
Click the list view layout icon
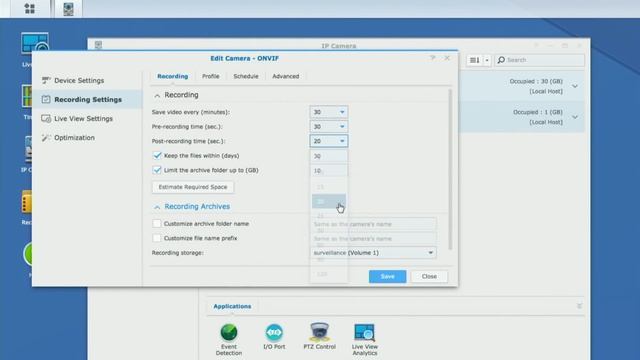[475, 60]
